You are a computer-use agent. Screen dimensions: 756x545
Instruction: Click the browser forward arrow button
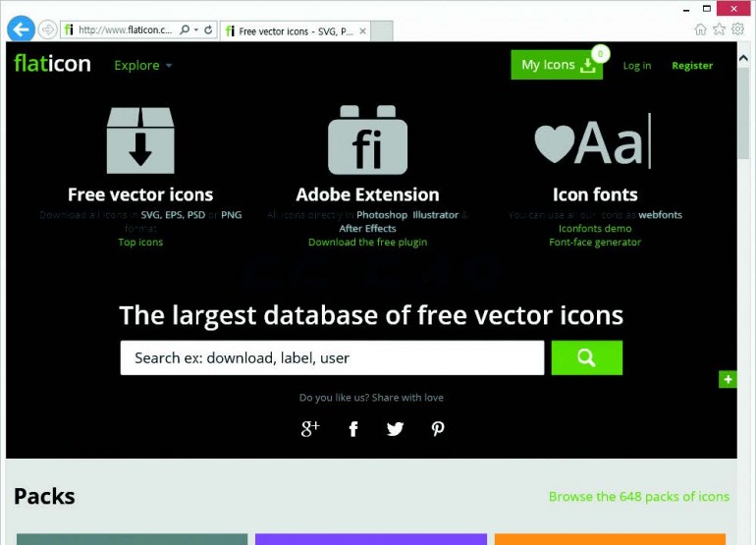(47, 29)
